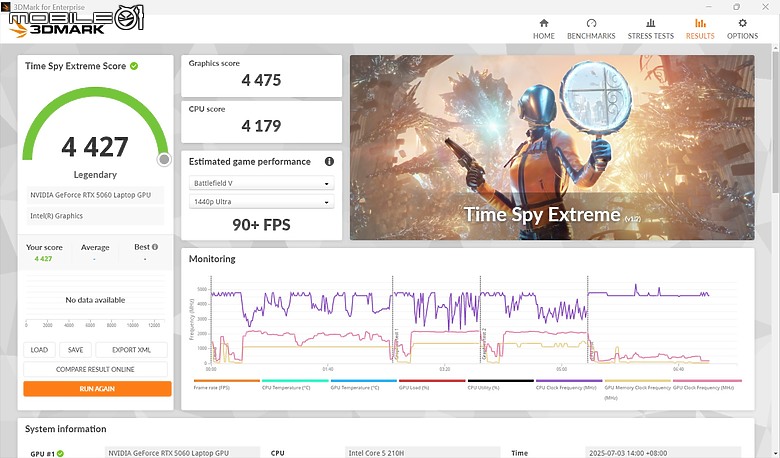780x458 pixels.
Task: Click the Monitoring section heading
Action: click(212, 259)
